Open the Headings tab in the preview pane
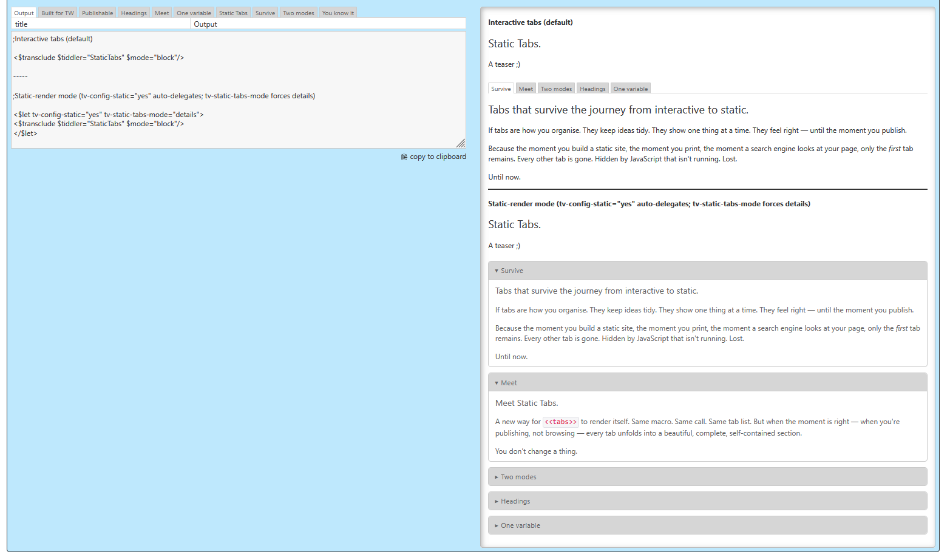Viewport: 950px width, 560px height. (x=592, y=89)
